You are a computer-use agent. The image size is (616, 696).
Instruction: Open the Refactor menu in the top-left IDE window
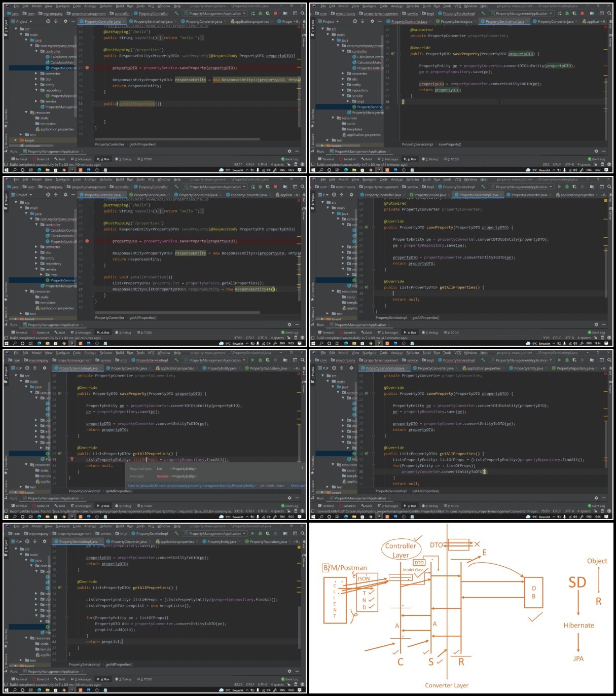(106, 7)
